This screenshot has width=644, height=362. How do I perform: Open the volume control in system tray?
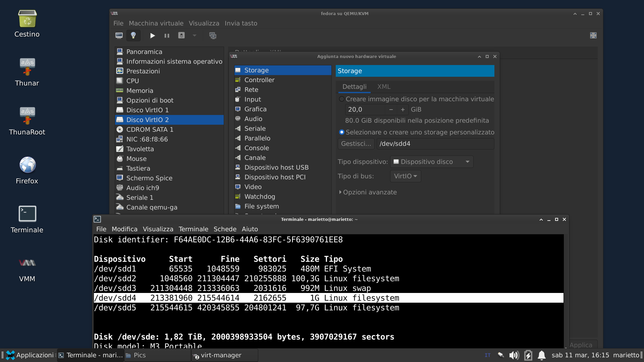pos(514,355)
